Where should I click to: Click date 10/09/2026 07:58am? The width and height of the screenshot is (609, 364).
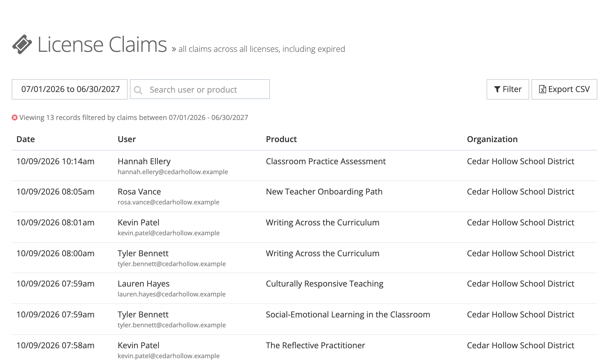tap(55, 345)
